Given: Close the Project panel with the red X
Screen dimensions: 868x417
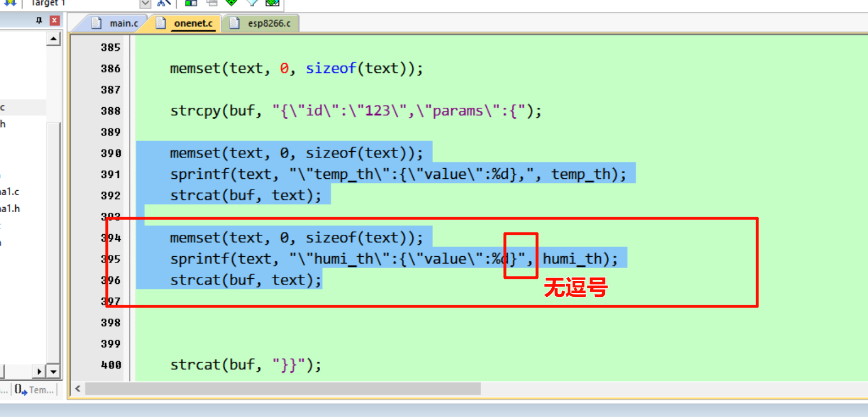Looking at the screenshot, I should point(54,21).
